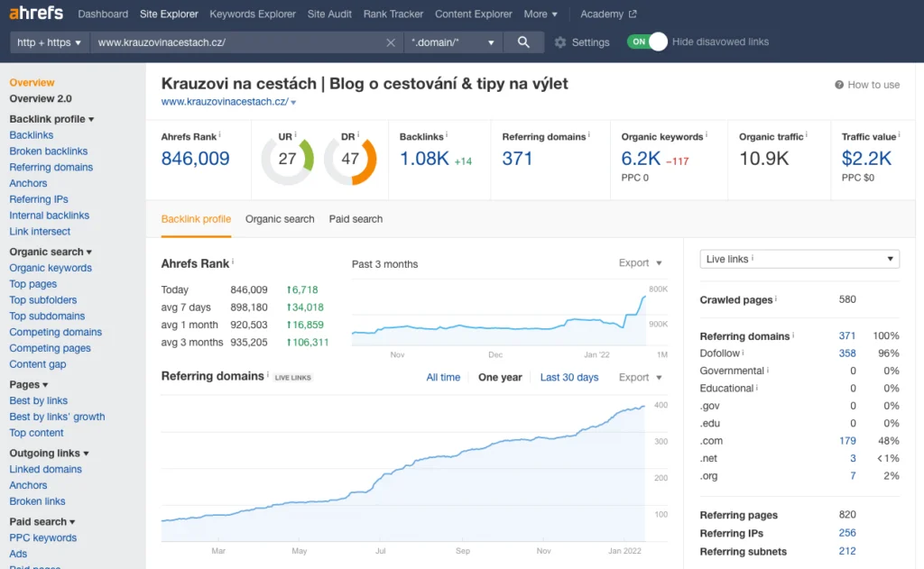This screenshot has width=924, height=569.
Task: Open Settings with the gear icon
Action: 560,42
